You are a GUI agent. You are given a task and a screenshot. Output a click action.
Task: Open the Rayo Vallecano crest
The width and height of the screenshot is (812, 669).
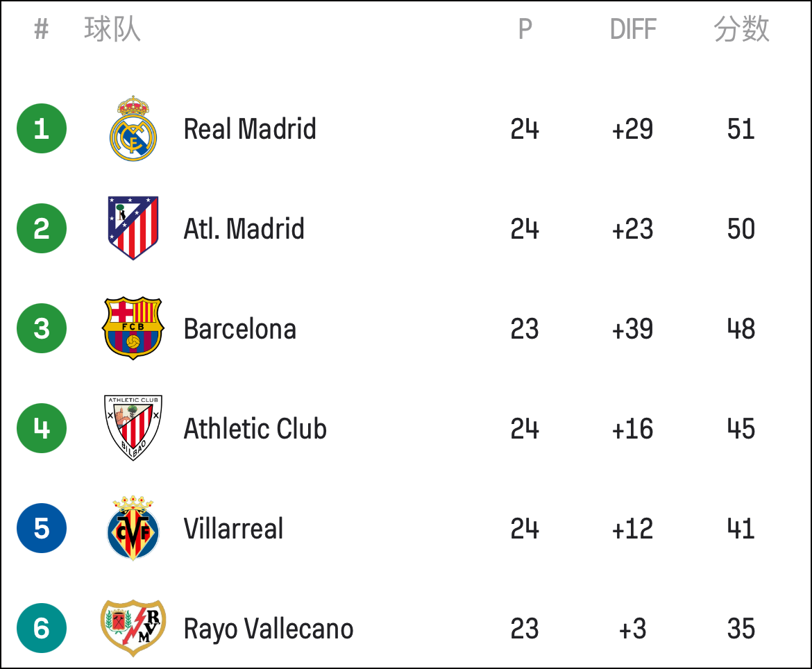click(133, 628)
